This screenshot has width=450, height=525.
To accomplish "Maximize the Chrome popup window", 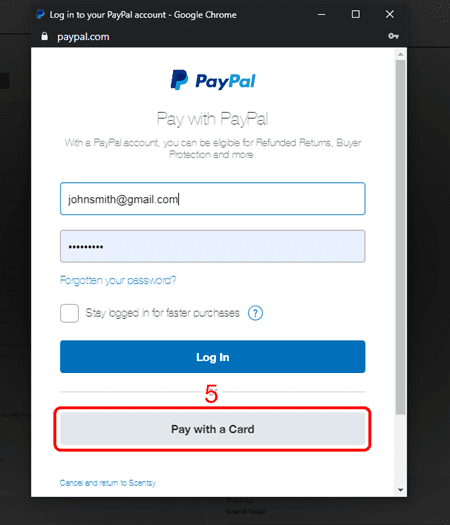I will click(356, 14).
